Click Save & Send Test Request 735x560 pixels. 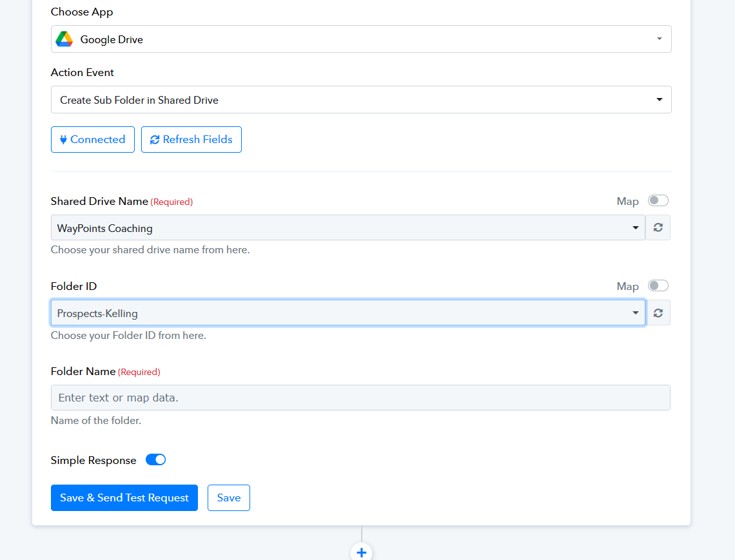(124, 497)
